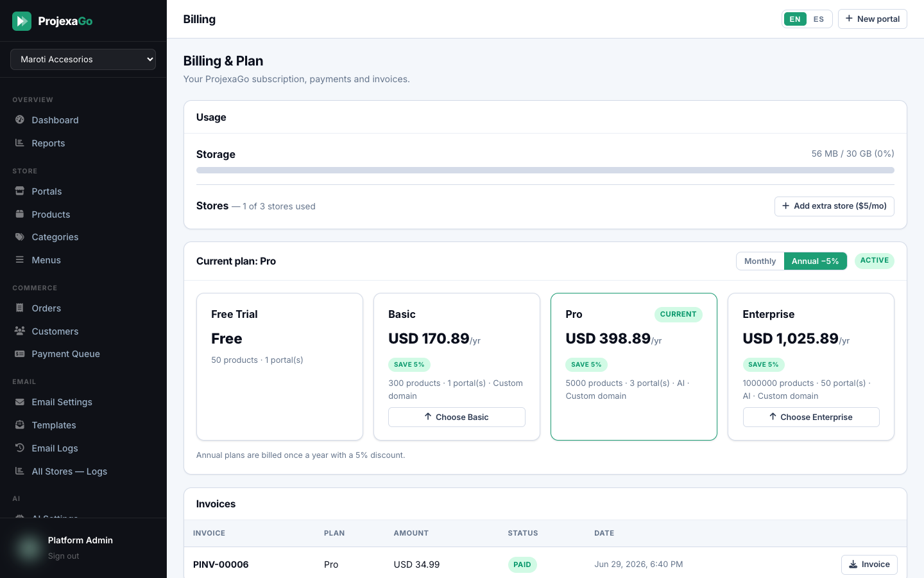Choose the Enterprise plan
924x578 pixels.
(811, 417)
